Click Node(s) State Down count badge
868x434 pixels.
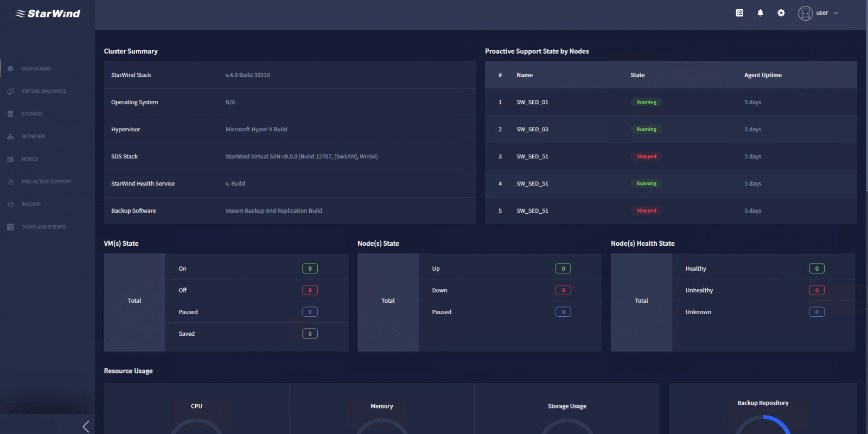[563, 290]
